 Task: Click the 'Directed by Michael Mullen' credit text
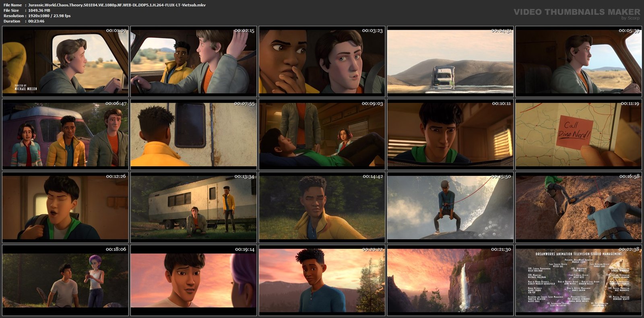[25, 87]
